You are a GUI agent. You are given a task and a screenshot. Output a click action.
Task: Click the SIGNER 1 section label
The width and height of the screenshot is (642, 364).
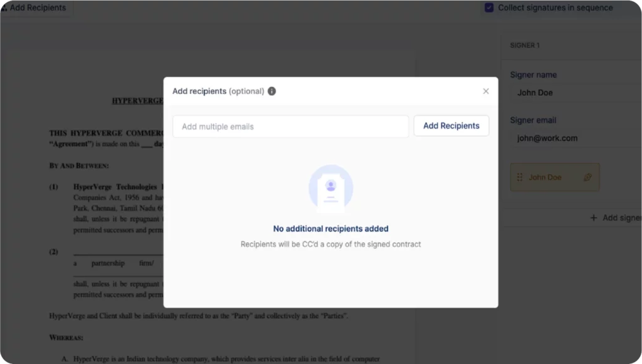[525, 45]
